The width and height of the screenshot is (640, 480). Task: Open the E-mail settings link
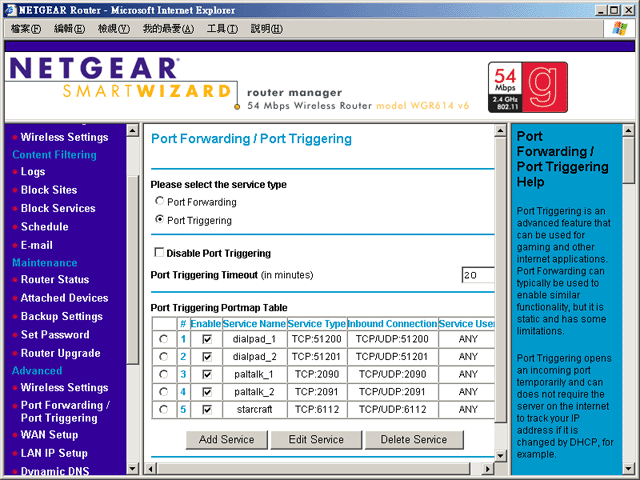point(37,245)
